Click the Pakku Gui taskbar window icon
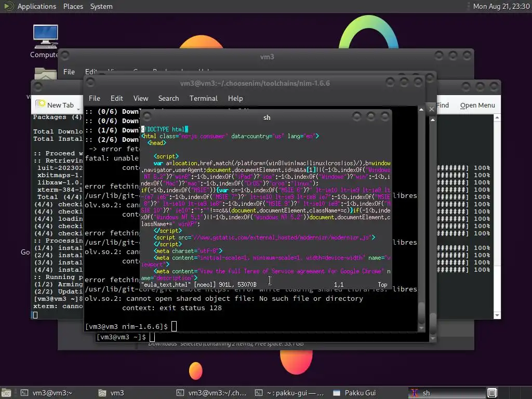Image resolution: width=532 pixels, height=399 pixels. [337, 393]
